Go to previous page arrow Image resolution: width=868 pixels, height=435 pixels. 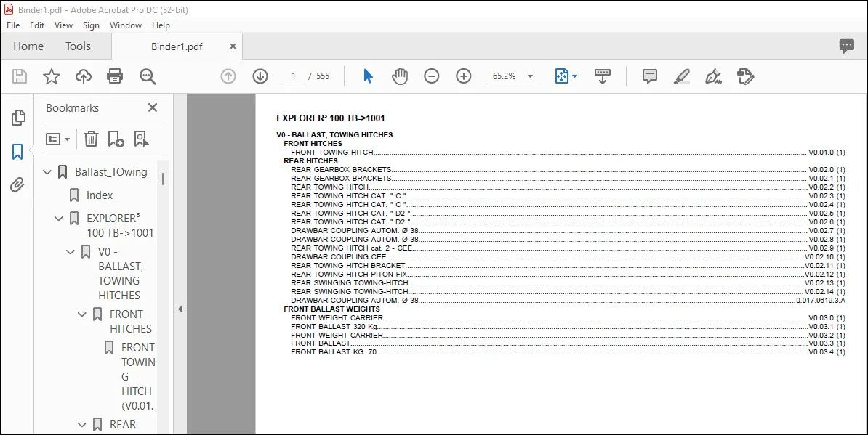coord(228,76)
